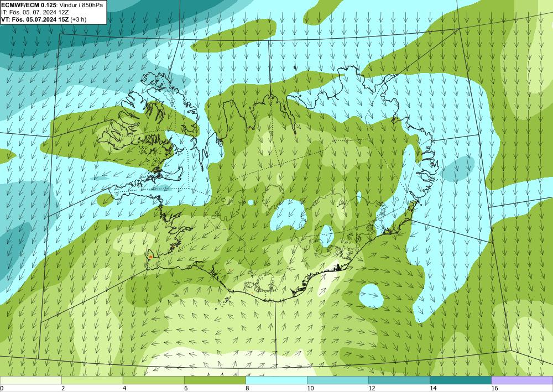Click the legend value "10"
This screenshot has width=553, height=392.
click(x=310, y=388)
